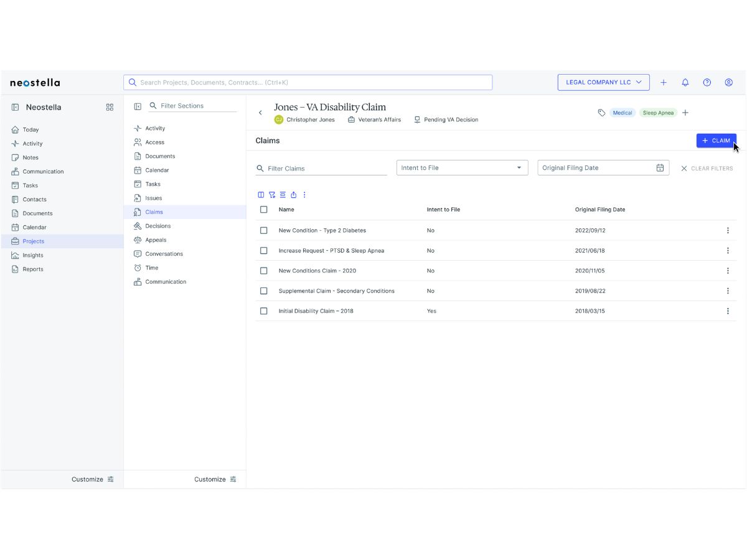Image resolution: width=747 pixels, height=560 pixels.
Task: Focus the global Search Projects field
Action: point(308,82)
